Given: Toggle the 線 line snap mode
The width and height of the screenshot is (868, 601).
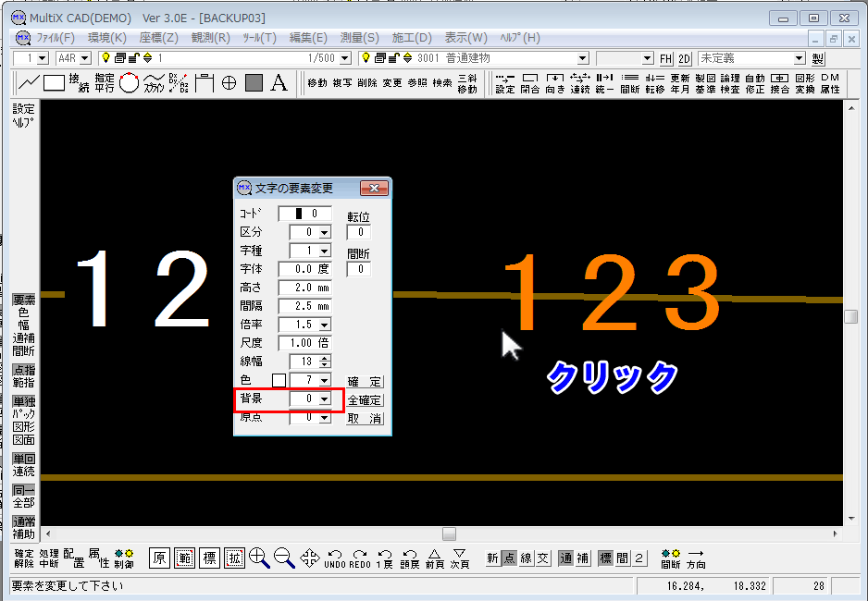Looking at the screenshot, I should 526,558.
